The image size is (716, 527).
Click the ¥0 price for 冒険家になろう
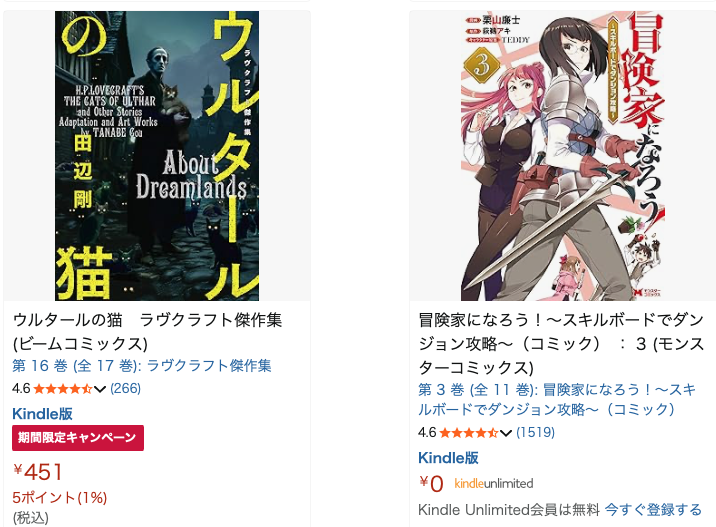tap(431, 484)
